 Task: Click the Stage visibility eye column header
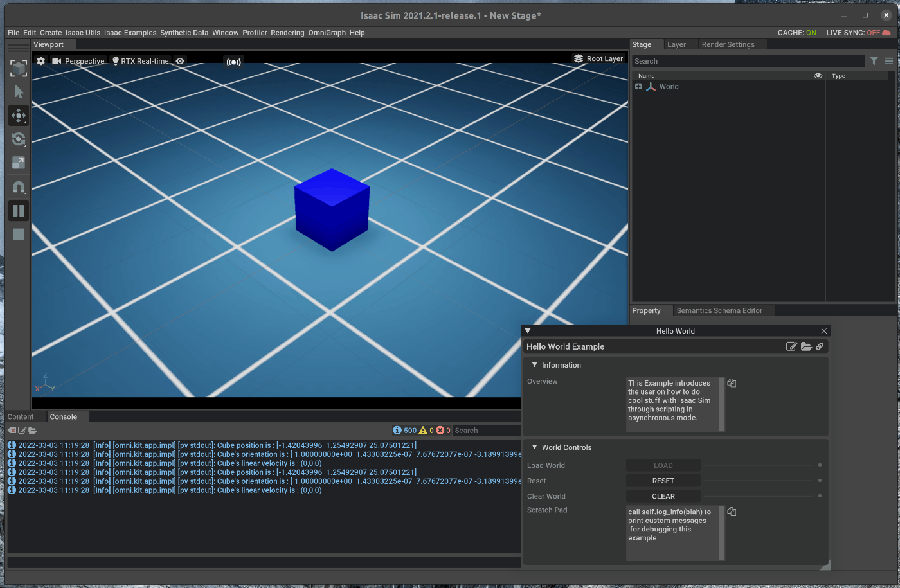(x=818, y=76)
